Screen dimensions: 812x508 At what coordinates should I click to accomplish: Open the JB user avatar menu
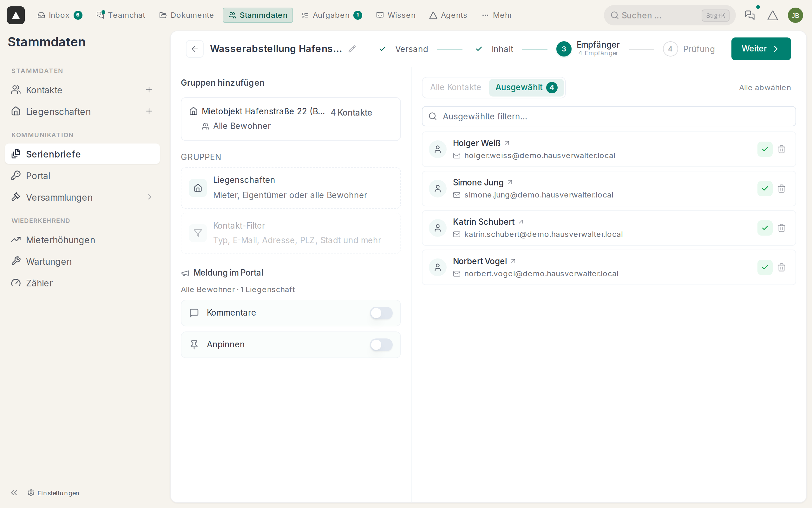[795, 15]
